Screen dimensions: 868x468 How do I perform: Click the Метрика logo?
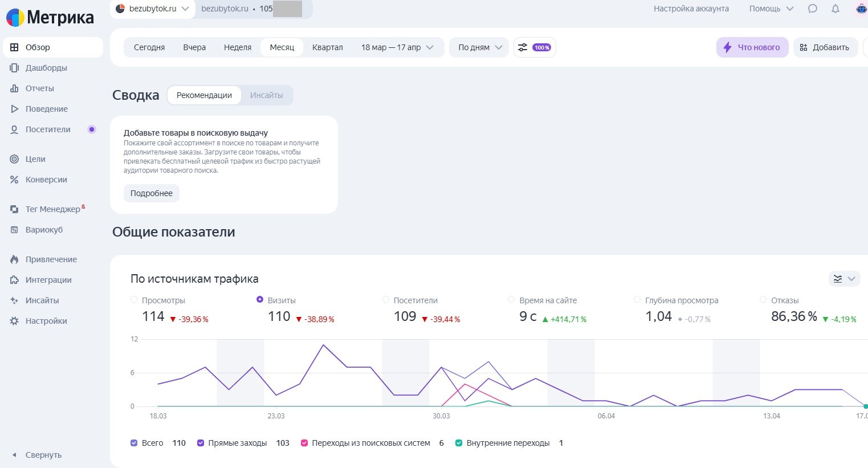coord(50,18)
